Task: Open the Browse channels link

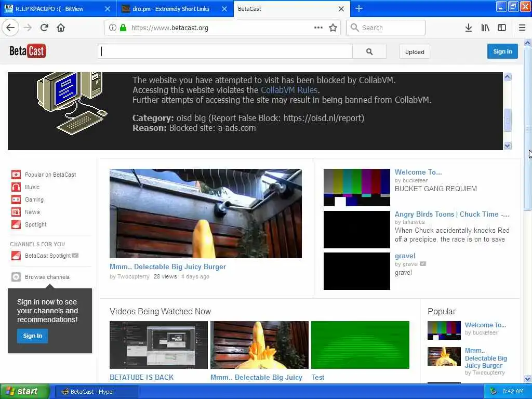Action: click(x=47, y=277)
